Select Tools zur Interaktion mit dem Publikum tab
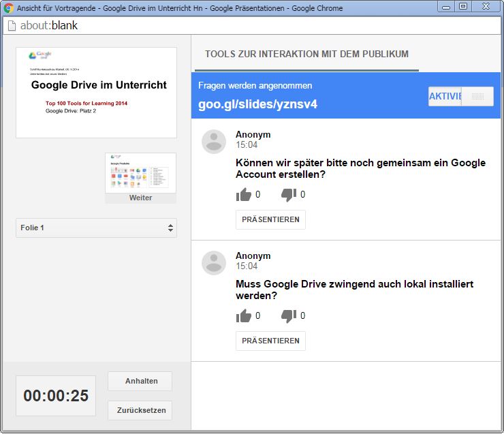The height and width of the screenshot is (434, 504). coord(306,54)
